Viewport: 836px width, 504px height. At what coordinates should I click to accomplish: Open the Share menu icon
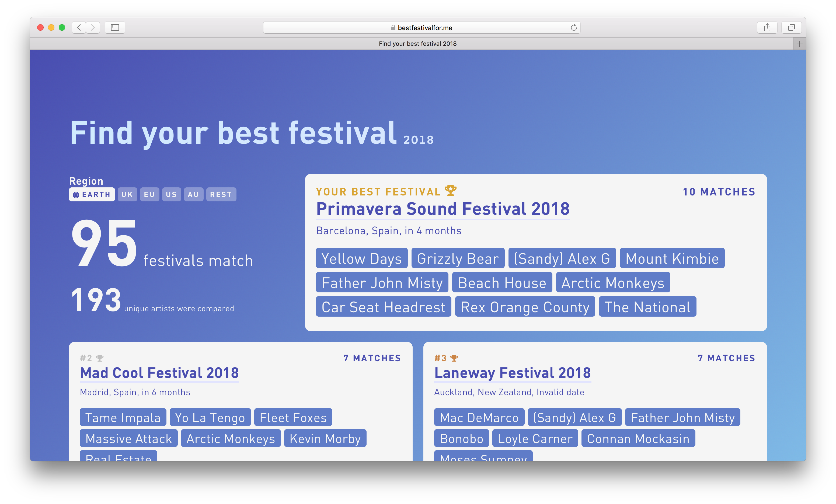tap(767, 27)
